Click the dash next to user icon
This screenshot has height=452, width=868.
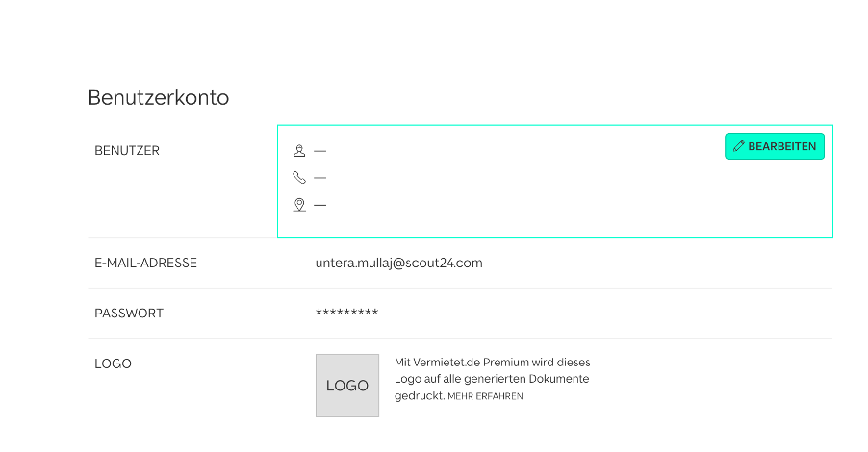319,150
